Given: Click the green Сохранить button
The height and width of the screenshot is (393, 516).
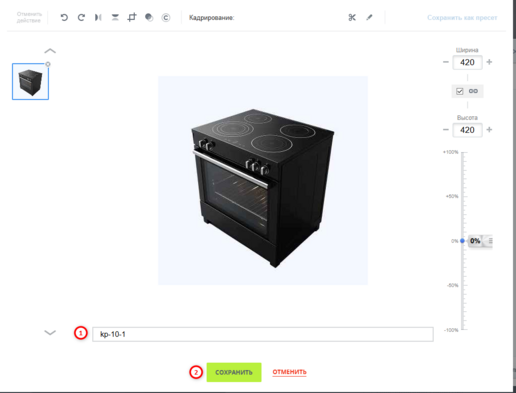Looking at the screenshot, I should tap(234, 372).
